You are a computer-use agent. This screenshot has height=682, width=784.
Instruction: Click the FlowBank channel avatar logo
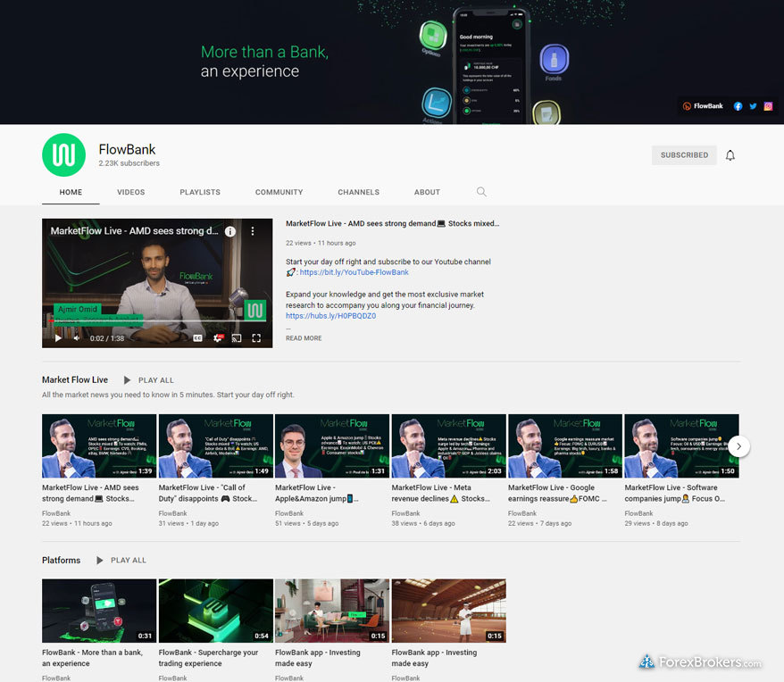click(64, 155)
